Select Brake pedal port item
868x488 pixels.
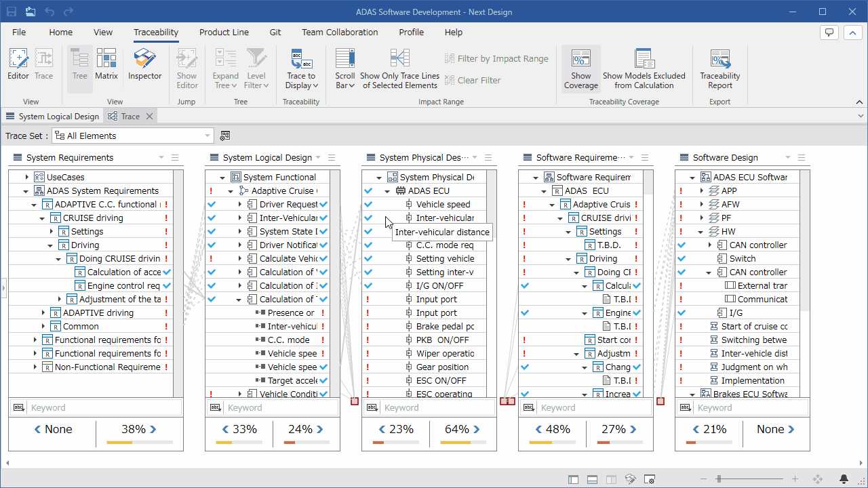click(x=445, y=327)
